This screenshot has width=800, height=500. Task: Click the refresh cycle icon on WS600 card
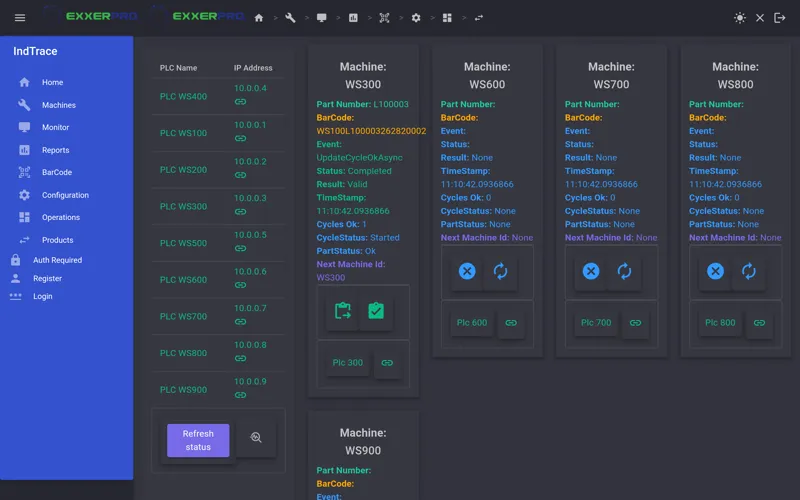pos(501,271)
